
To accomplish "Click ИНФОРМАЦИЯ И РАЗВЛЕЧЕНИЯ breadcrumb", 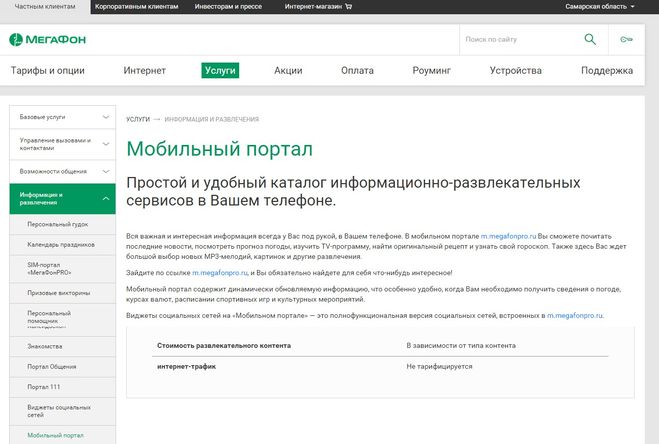I will [211, 119].
